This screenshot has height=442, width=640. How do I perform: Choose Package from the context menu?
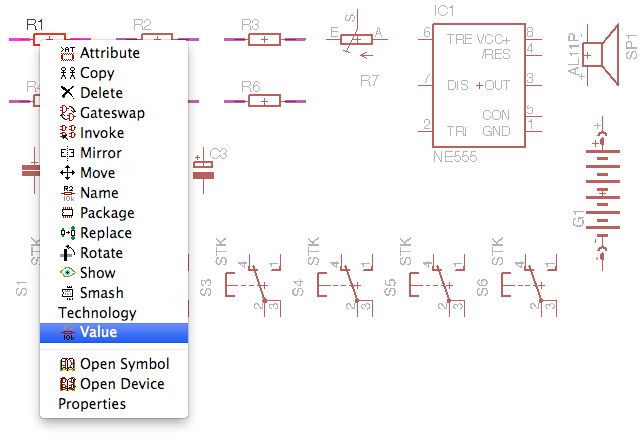click(107, 213)
